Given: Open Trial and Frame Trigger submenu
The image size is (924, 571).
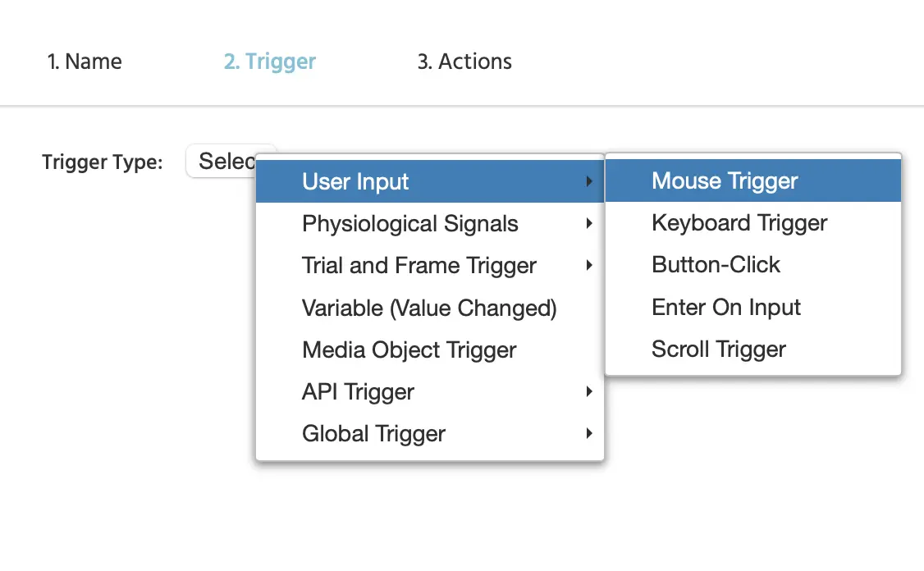Looking at the screenshot, I should (419, 266).
